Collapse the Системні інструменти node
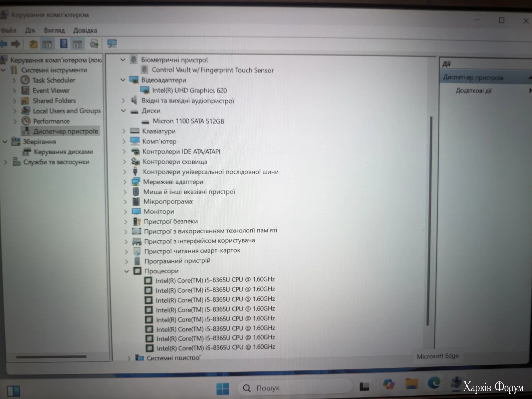The image size is (532, 399). pyautogui.click(x=4, y=70)
